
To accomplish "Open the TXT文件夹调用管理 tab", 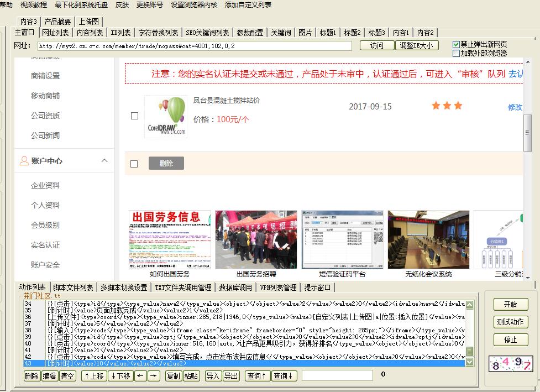I will (183, 288).
